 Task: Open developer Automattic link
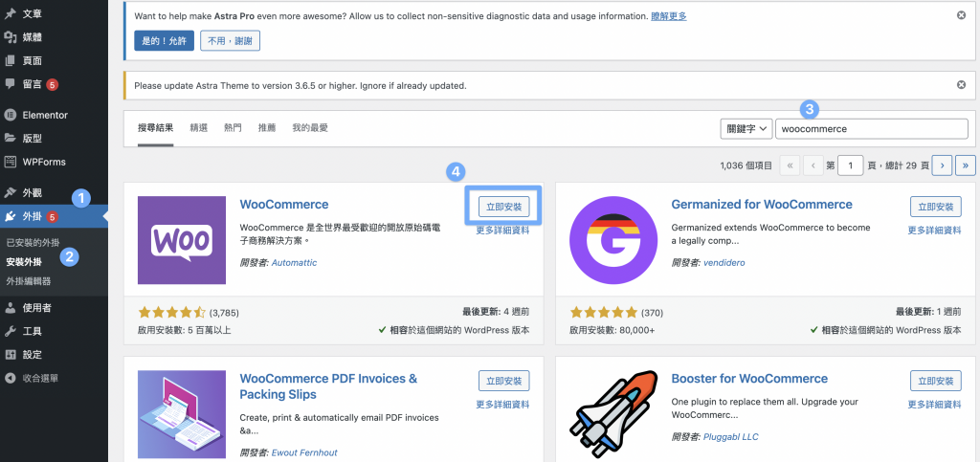click(x=294, y=263)
